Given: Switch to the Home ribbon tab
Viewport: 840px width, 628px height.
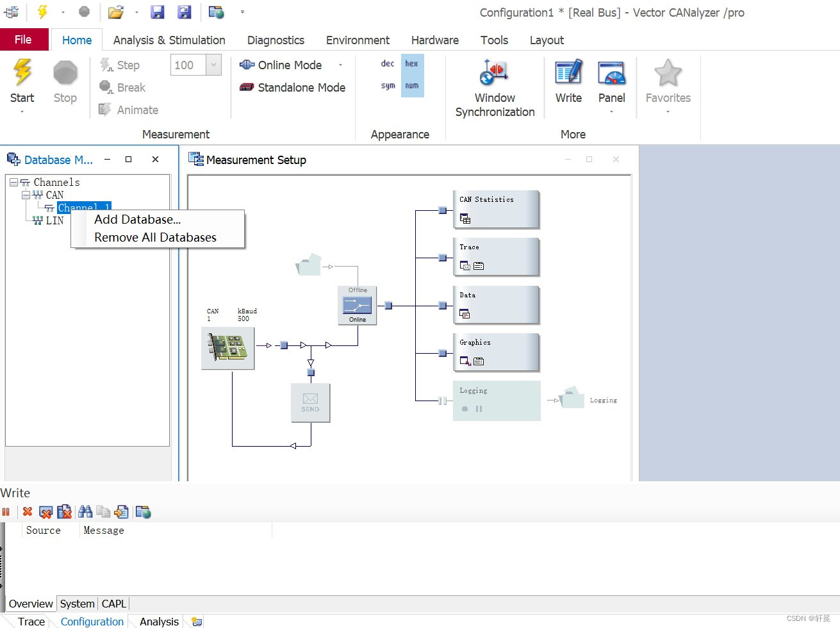Looking at the screenshot, I should point(77,40).
